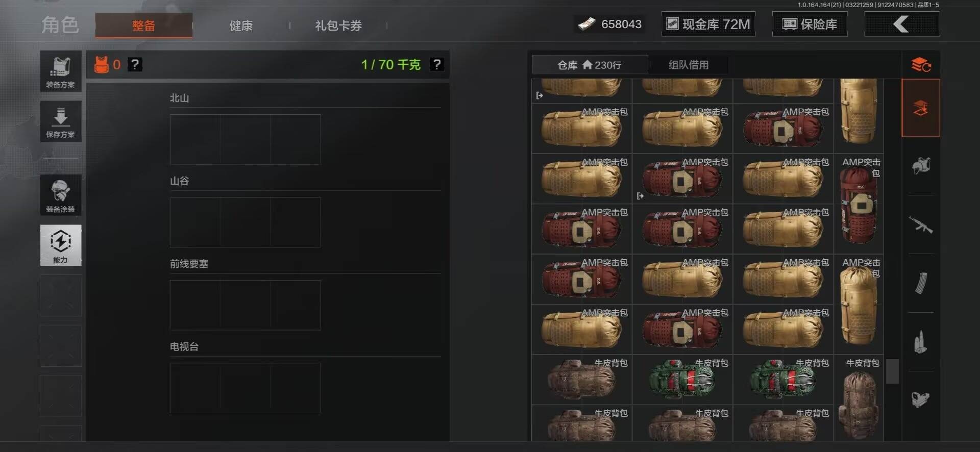This screenshot has height=452, width=980.
Task: Filter warehouse by helmet armor icon
Action: pos(921,166)
